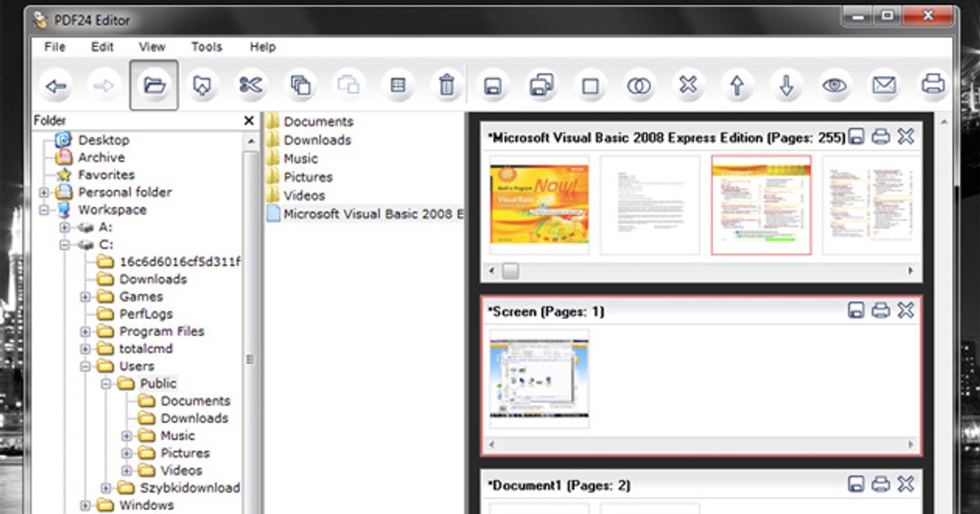Open the Help menu
This screenshot has height=514, width=980.
tap(262, 47)
